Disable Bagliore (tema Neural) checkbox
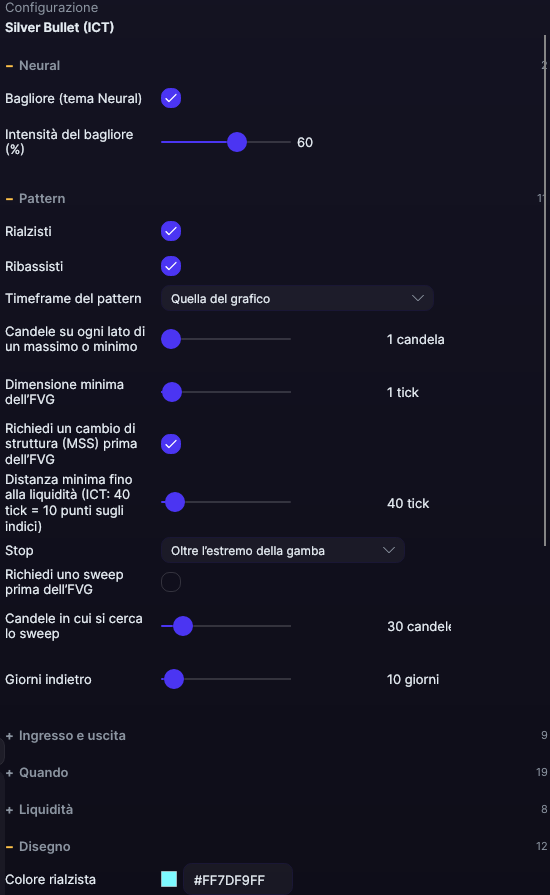This screenshot has width=550, height=895. [x=171, y=98]
